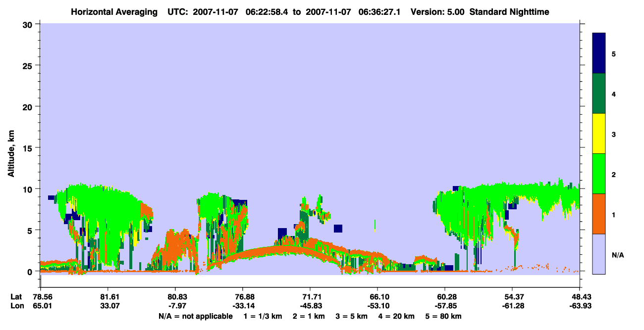644x330 pixels.
Task: Click legend text '1 = 1/3 km'
Action: click(x=263, y=316)
